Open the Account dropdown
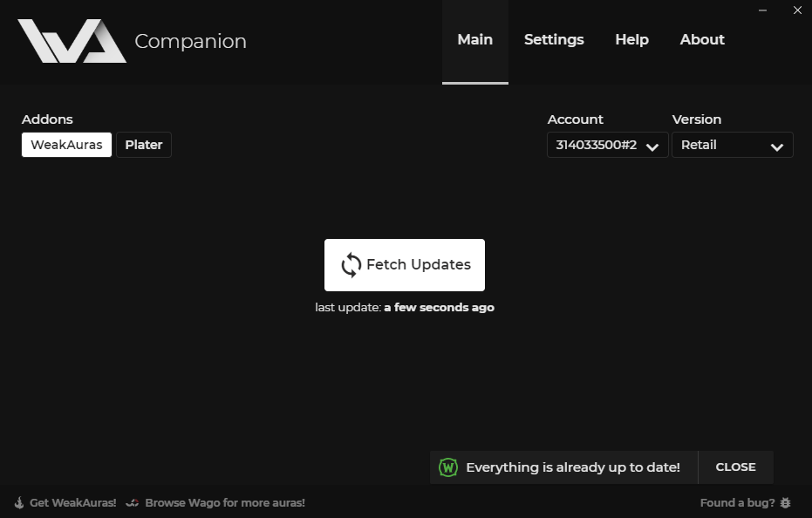This screenshot has height=518, width=812. click(x=606, y=145)
